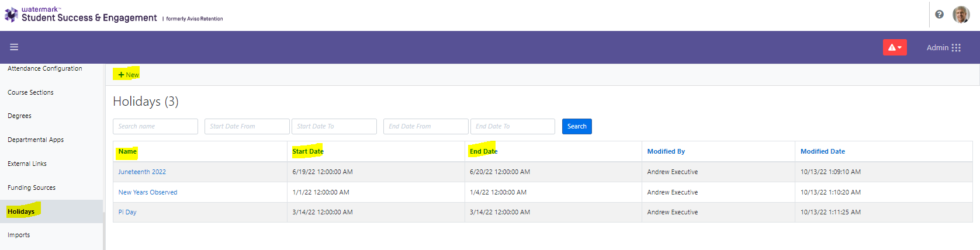This screenshot has height=250, width=980.
Task: Open the hamburger menu icon
Action: point(14,47)
